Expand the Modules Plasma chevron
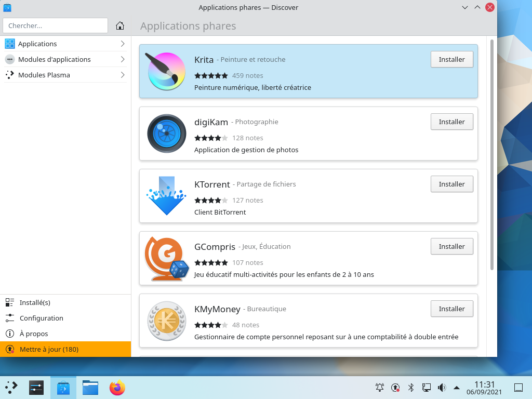 pos(123,75)
